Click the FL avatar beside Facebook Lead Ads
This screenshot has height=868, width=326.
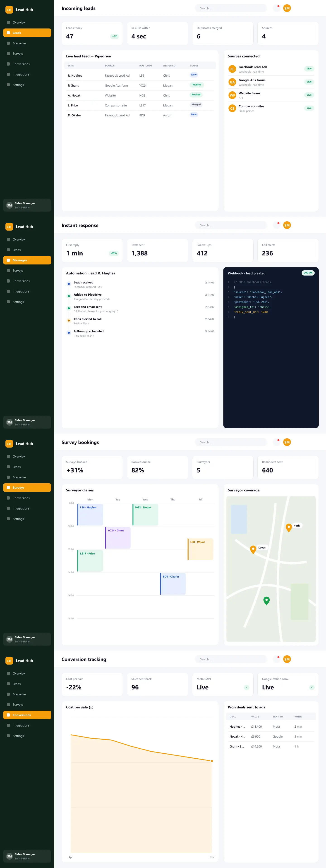point(232,69)
